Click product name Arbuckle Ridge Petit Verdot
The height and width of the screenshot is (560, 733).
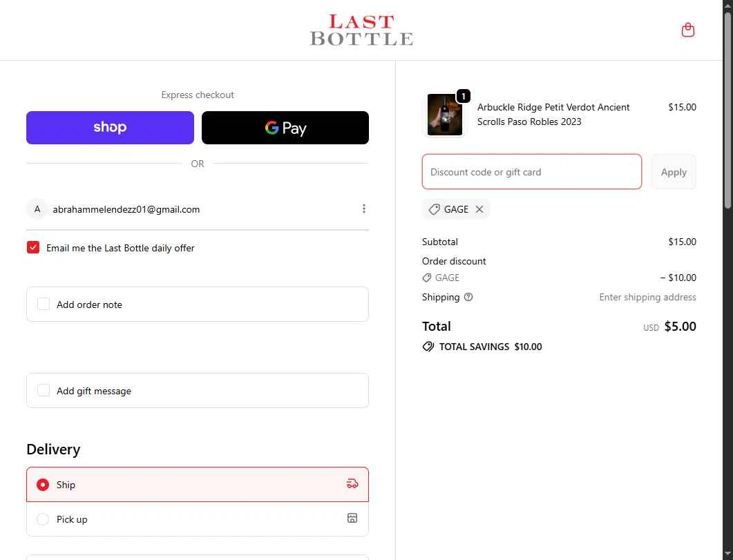tap(553, 115)
